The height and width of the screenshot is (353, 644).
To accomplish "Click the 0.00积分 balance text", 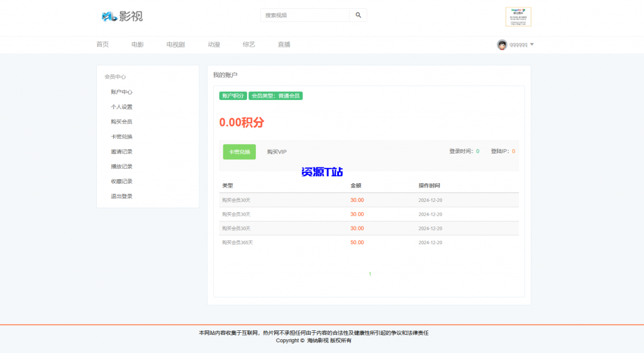I will click(x=241, y=123).
